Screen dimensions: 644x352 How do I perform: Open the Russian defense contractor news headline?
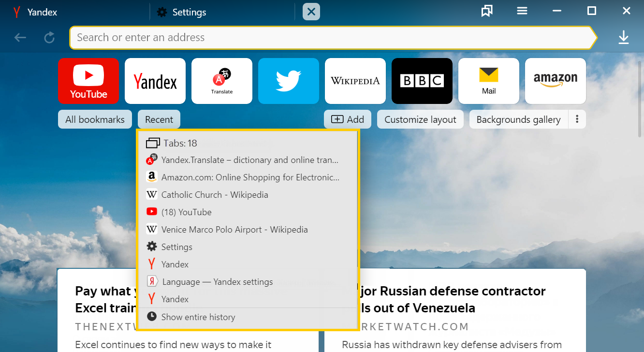[453, 300]
